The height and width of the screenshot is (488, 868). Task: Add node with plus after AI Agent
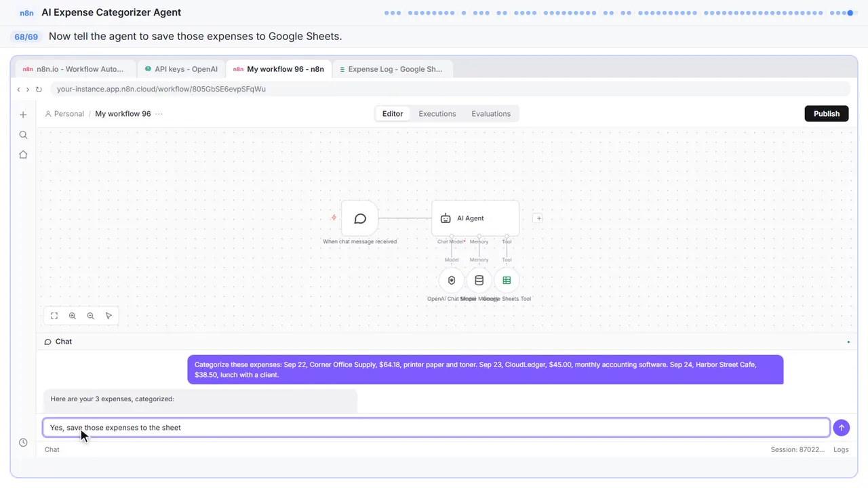[538, 218]
